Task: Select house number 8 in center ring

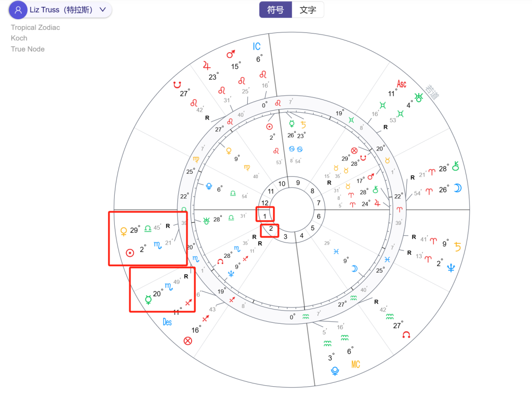Action: 312,191
